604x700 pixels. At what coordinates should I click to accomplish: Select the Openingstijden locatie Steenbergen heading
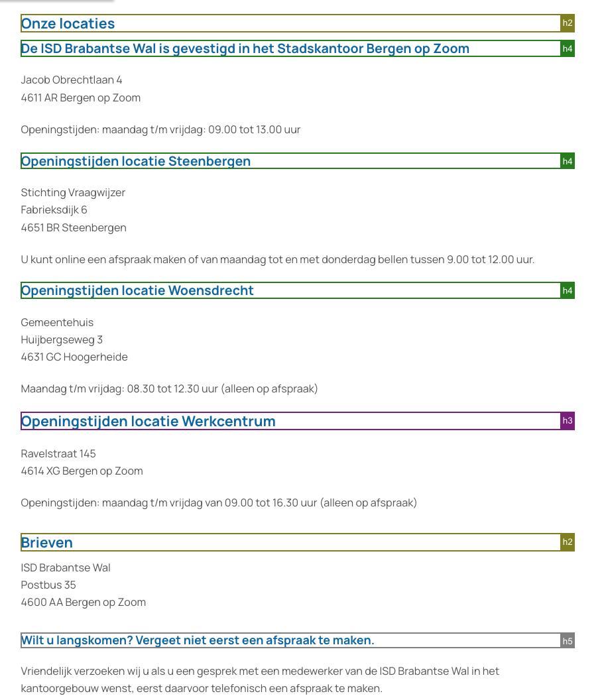[x=136, y=161]
